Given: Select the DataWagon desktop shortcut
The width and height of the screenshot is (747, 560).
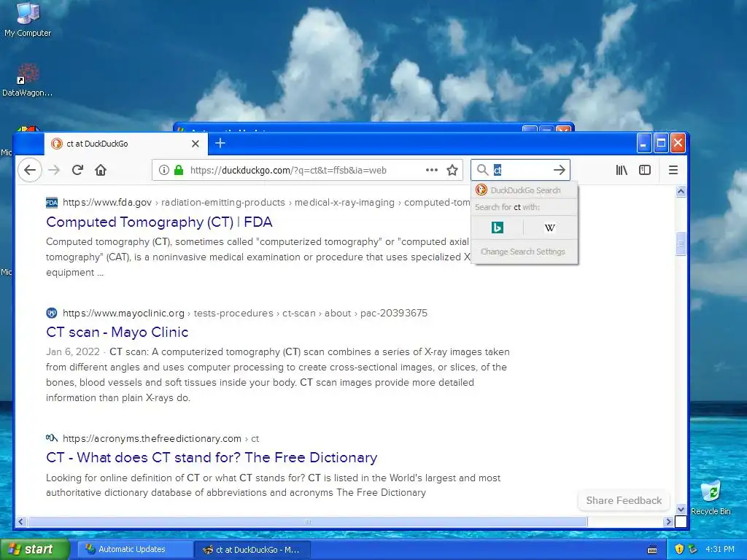Looking at the screenshot, I should pos(28,80).
